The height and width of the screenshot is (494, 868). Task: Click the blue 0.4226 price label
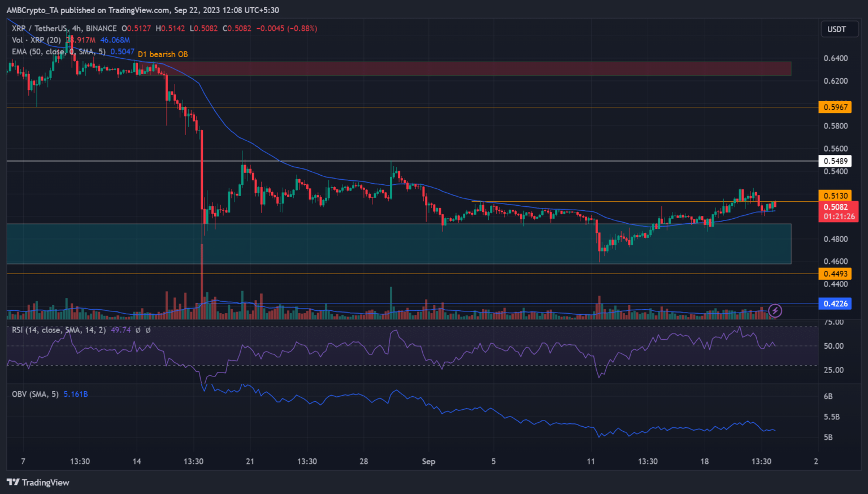[835, 304]
